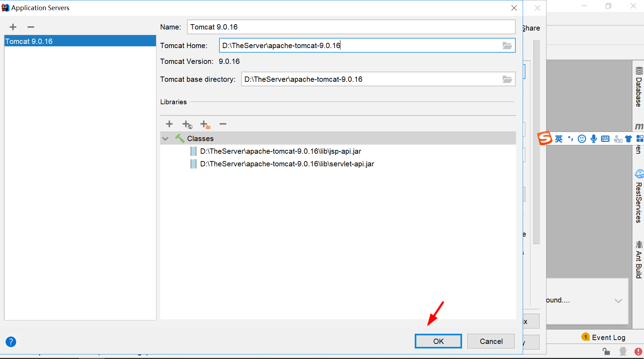Browse for Tomcat base directory folder

click(507, 79)
